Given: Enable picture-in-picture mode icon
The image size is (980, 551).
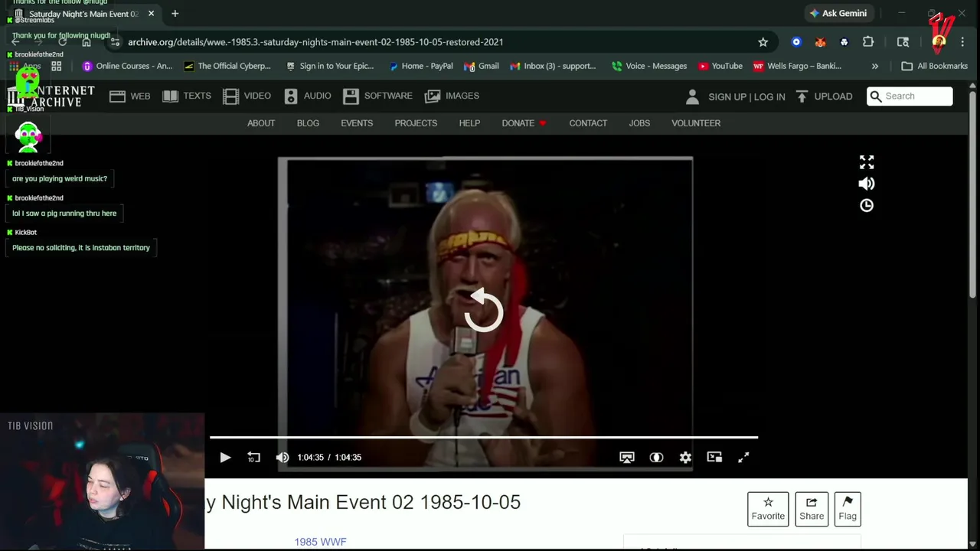Looking at the screenshot, I should pos(714,458).
